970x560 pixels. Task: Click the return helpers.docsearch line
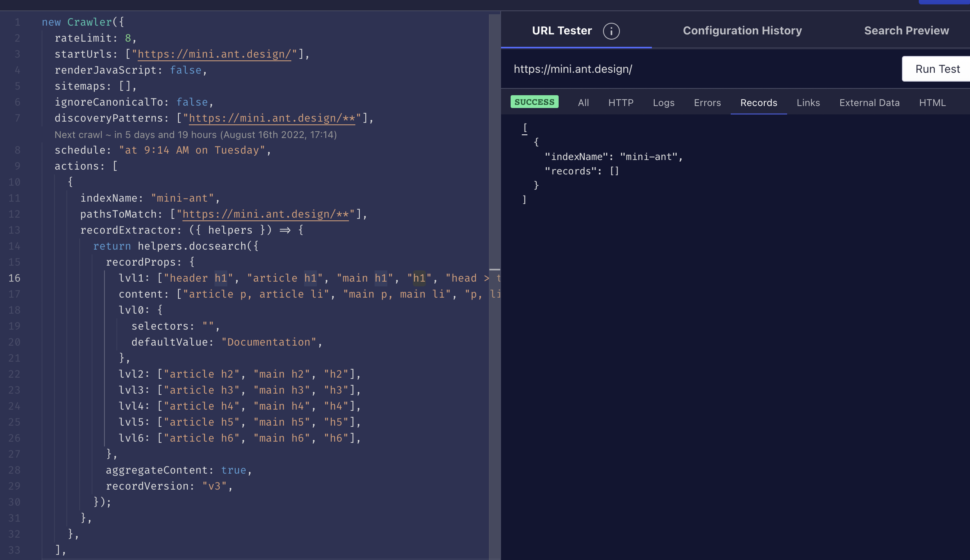pyautogui.click(x=176, y=246)
